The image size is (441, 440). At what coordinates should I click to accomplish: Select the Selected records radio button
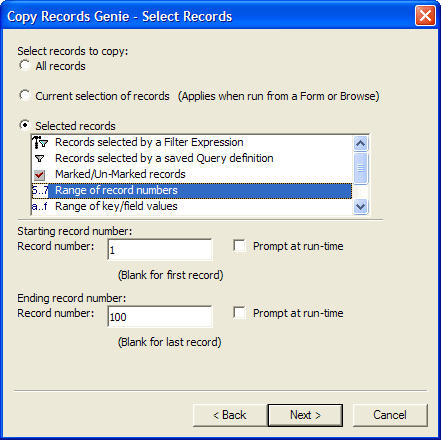pos(25,125)
